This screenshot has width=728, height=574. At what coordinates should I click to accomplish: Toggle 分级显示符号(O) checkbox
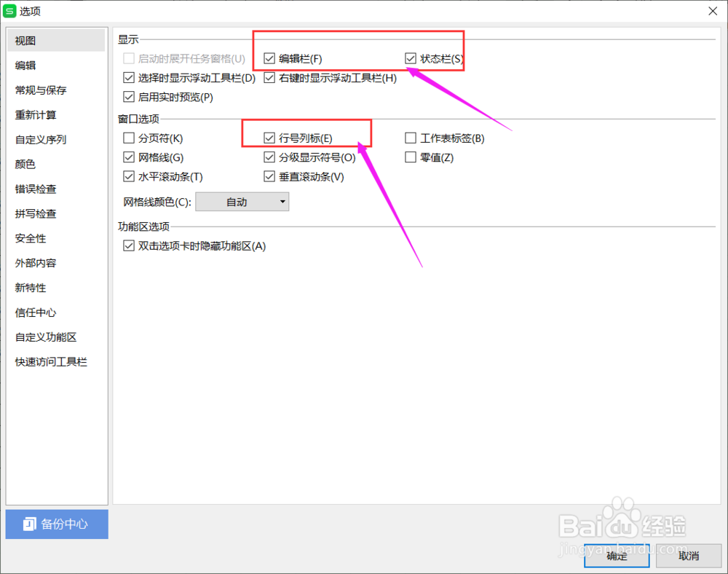tap(269, 157)
